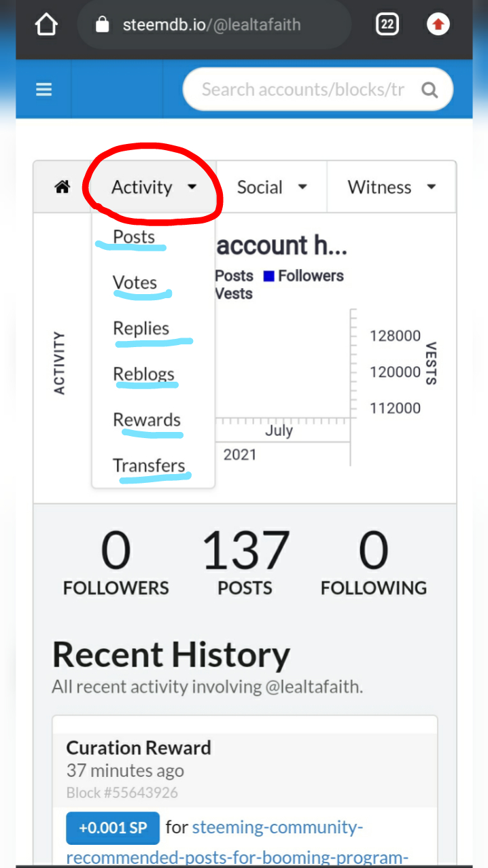This screenshot has height=868, width=488.
Task: Tap the browser home icon
Action: click(x=46, y=25)
